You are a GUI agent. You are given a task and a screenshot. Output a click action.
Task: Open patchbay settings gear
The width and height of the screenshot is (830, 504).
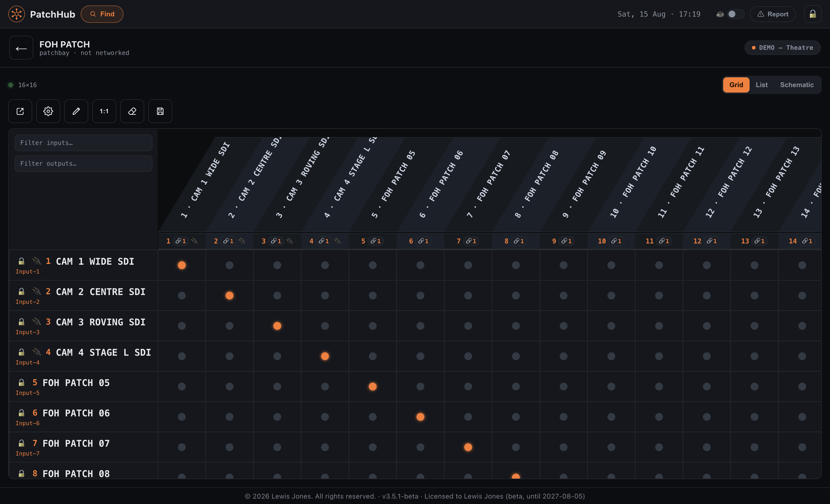point(48,111)
